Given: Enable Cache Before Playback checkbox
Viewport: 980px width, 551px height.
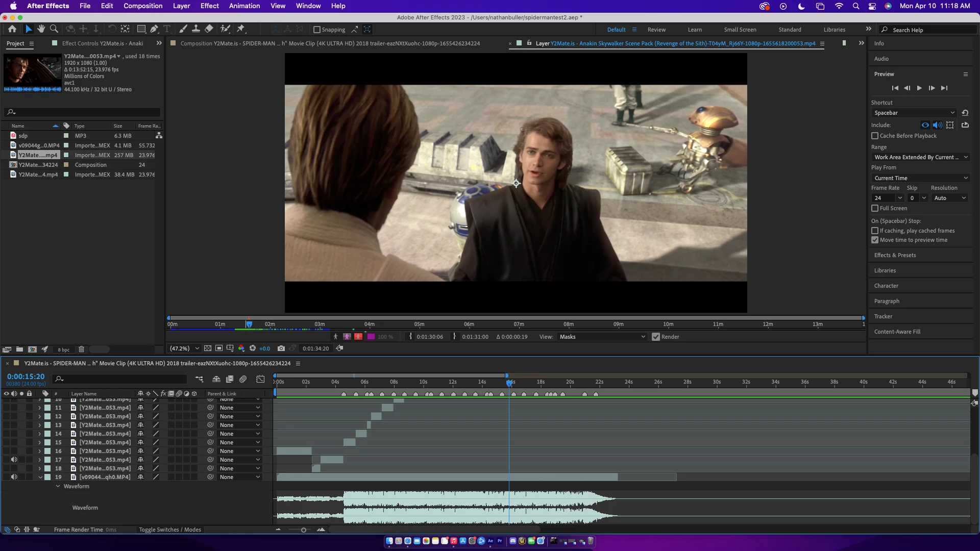Looking at the screenshot, I should tap(875, 136).
